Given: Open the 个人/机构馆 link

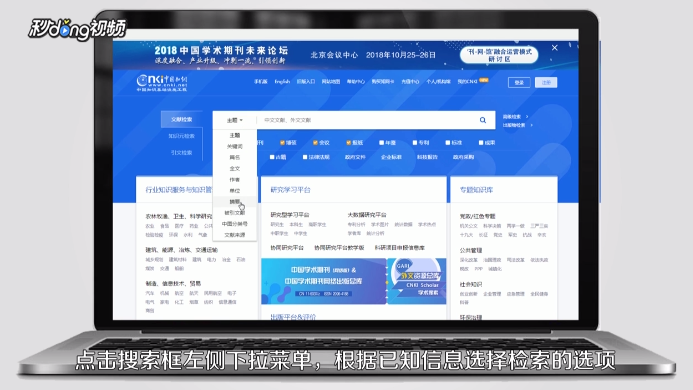Looking at the screenshot, I should (438, 82).
